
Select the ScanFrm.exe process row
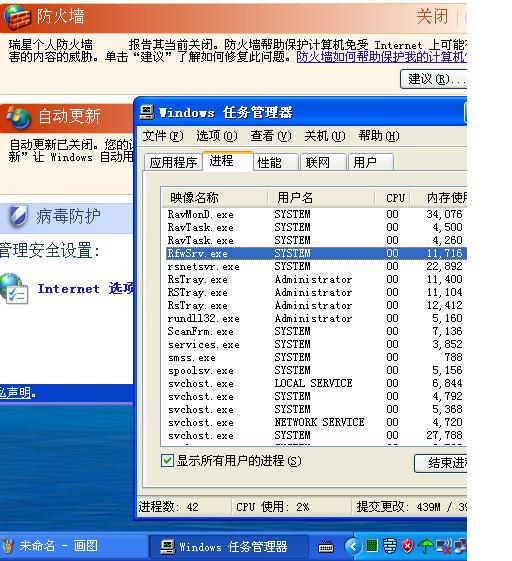tap(315, 331)
